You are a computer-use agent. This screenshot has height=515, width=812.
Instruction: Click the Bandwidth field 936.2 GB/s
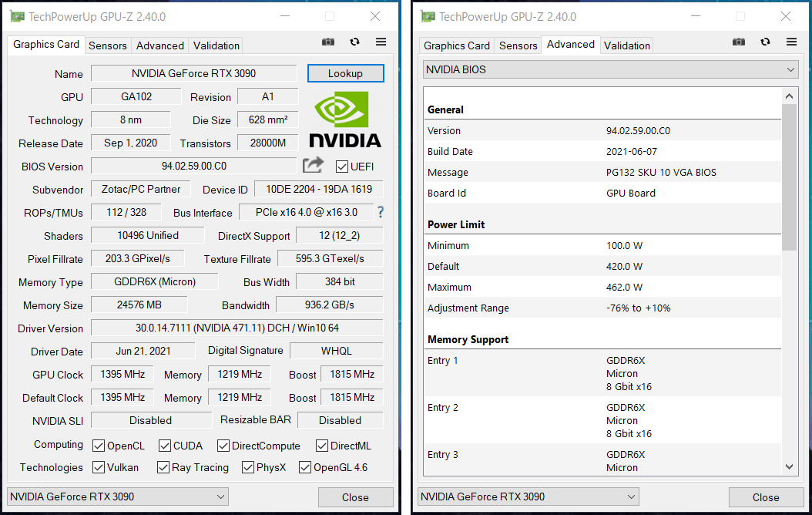pyautogui.click(x=330, y=305)
